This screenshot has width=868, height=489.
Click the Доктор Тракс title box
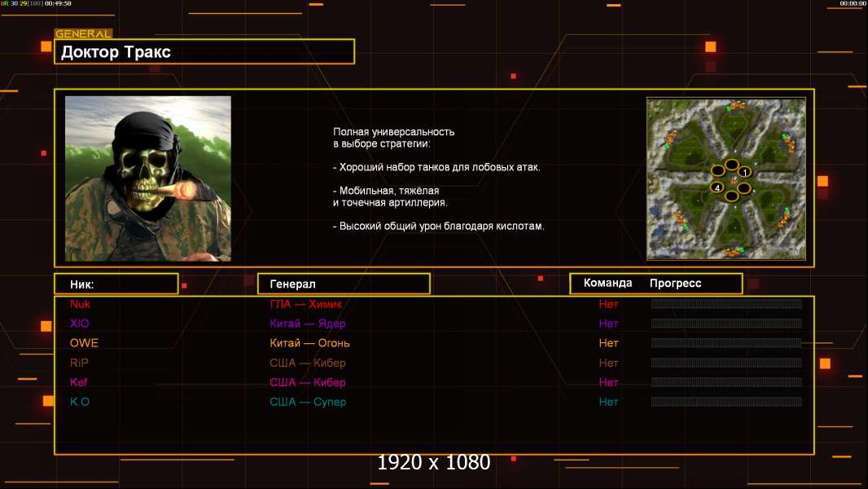[x=207, y=52]
